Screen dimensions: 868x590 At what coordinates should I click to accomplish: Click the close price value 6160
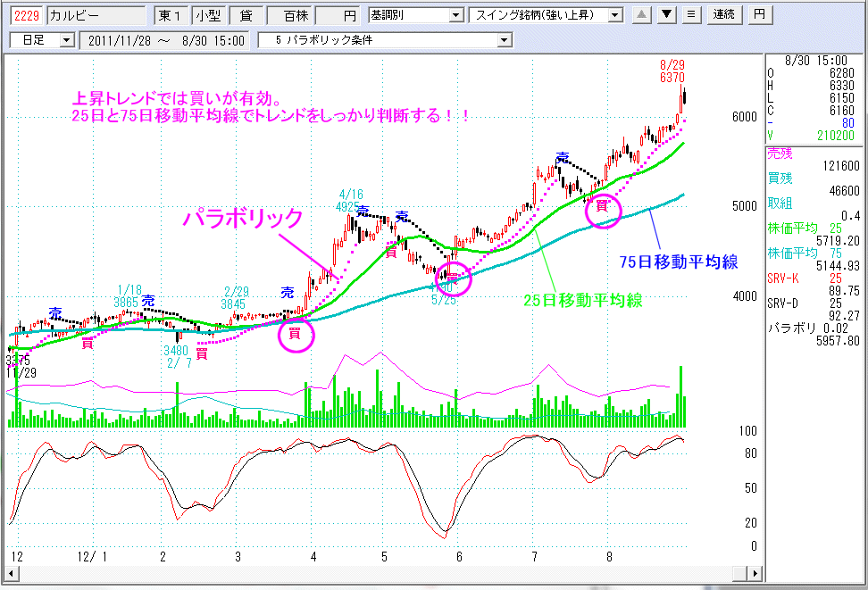[x=841, y=111]
